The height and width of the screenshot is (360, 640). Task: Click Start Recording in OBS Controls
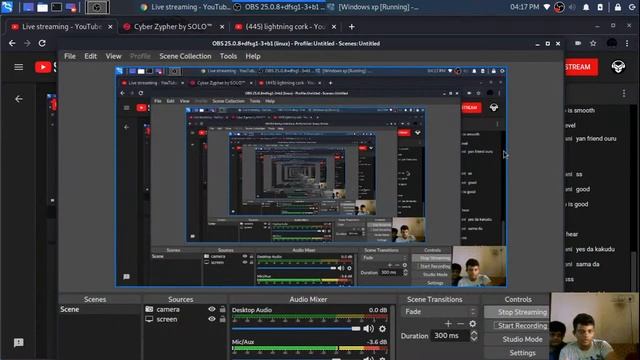click(x=516, y=325)
